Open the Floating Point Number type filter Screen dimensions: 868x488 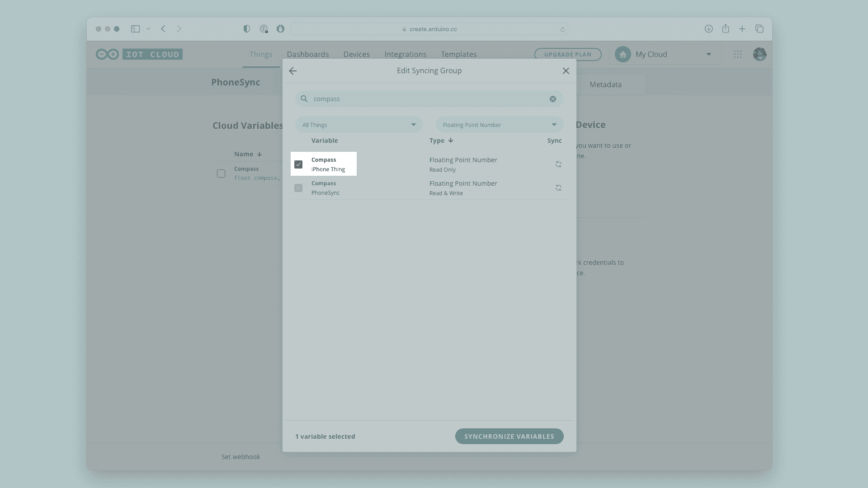499,125
